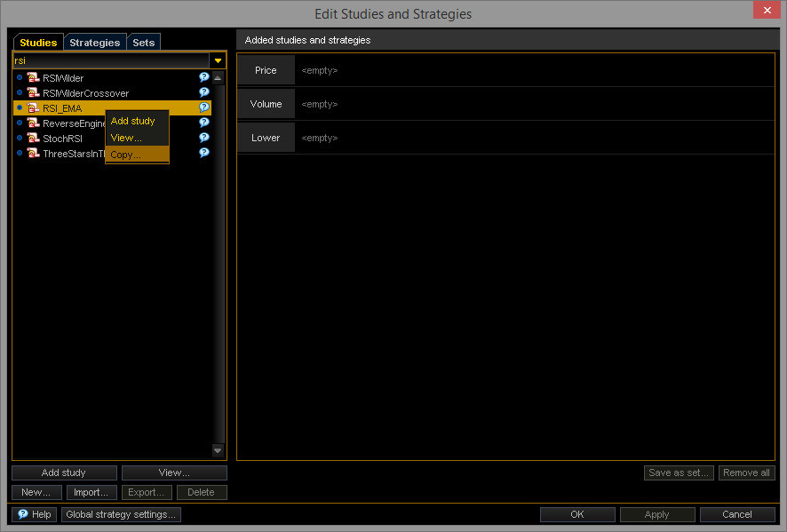The width and height of the screenshot is (787, 532).
Task: Open the search filter dropdown arrow
Action: (218, 60)
